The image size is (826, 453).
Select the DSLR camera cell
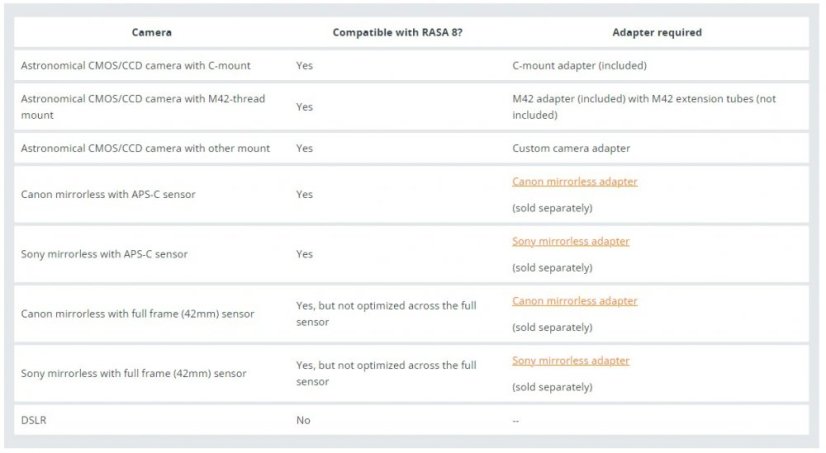[x=33, y=420]
